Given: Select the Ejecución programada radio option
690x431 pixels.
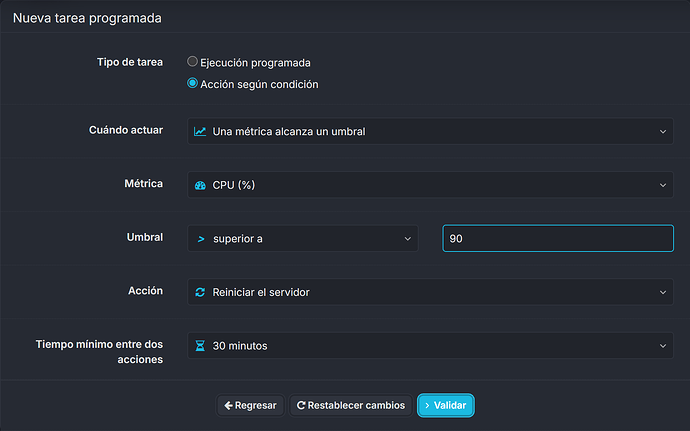Looking at the screenshot, I should (192, 62).
